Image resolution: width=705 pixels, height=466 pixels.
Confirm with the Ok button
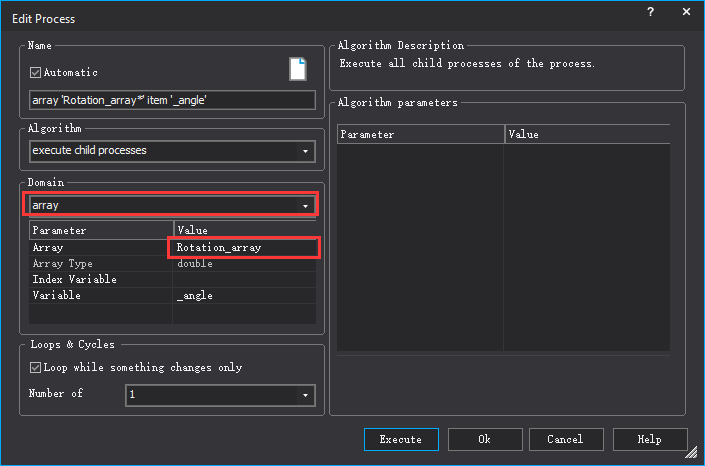484,439
